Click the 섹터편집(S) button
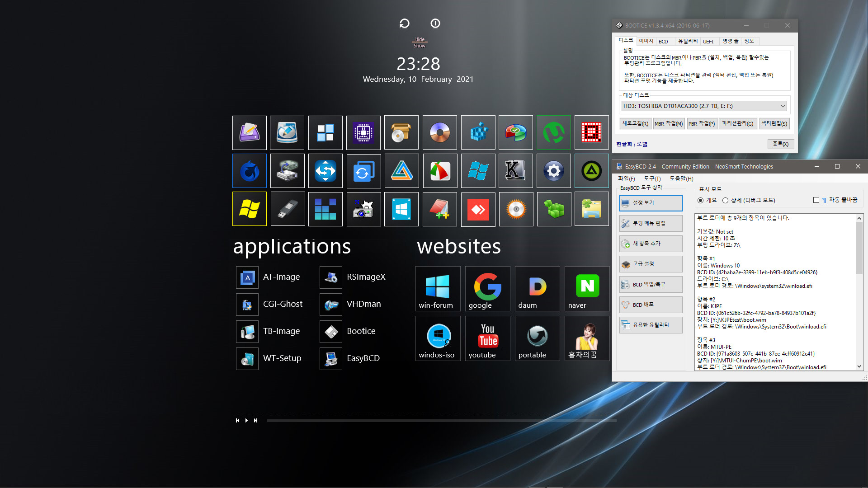868x488 pixels. pos(774,123)
